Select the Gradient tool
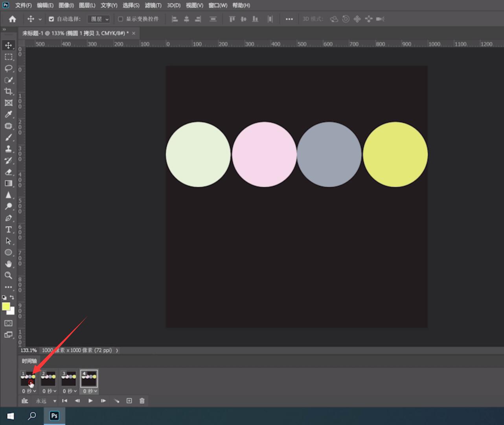504x425 pixels. point(8,183)
